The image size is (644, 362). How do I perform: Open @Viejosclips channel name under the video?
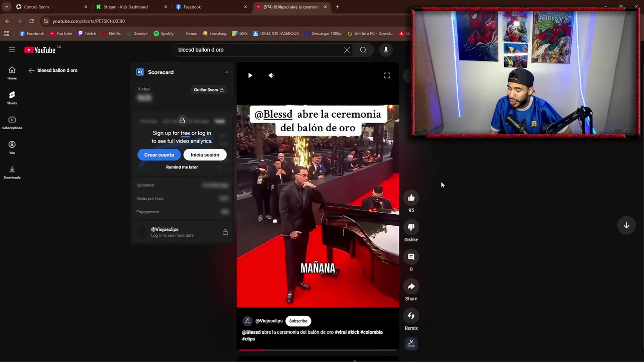click(x=269, y=321)
